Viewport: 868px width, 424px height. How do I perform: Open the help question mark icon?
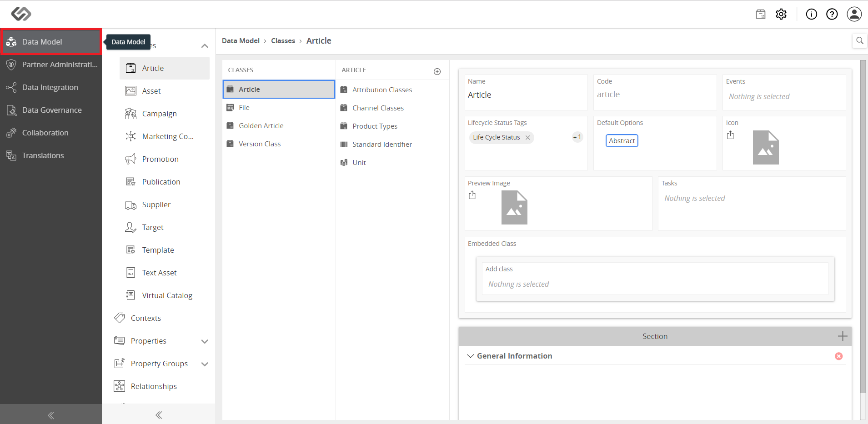832,14
